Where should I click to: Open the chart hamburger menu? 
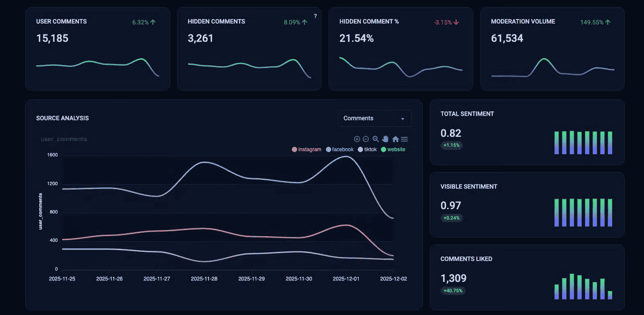tap(404, 139)
